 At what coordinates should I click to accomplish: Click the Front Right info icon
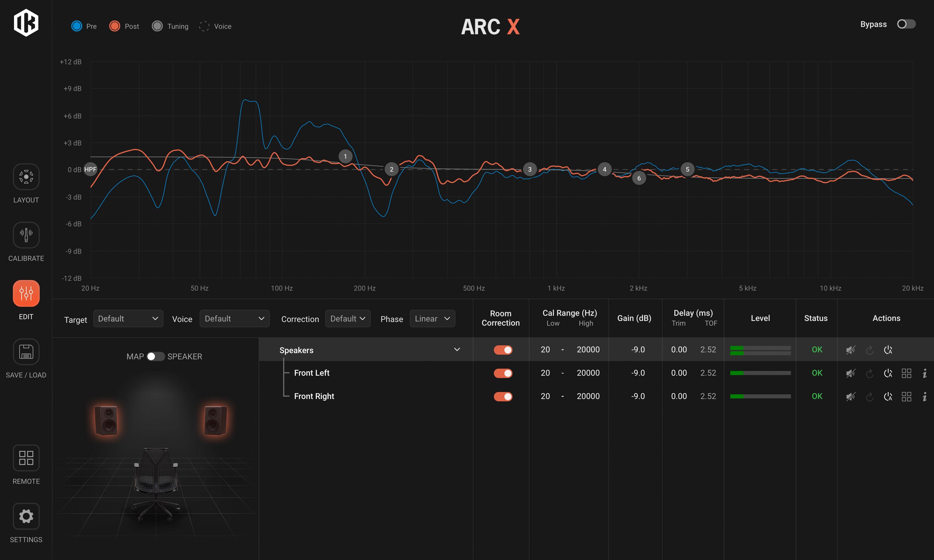(924, 397)
